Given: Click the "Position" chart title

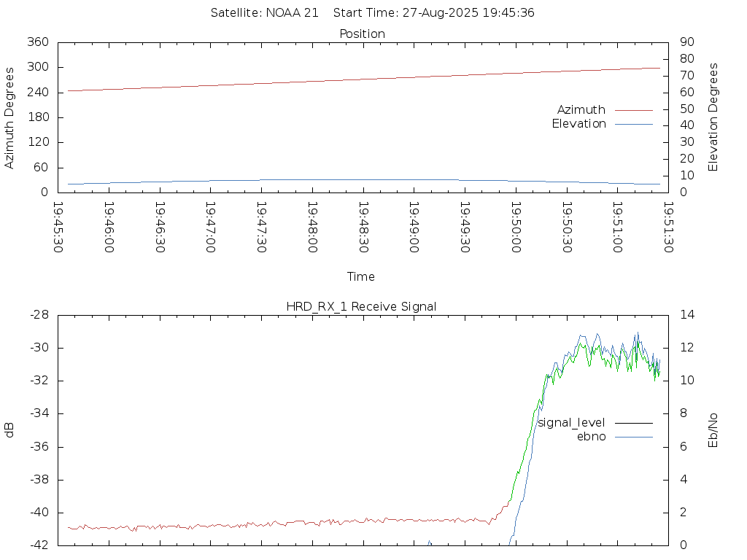Looking at the screenshot, I should click(x=362, y=34).
